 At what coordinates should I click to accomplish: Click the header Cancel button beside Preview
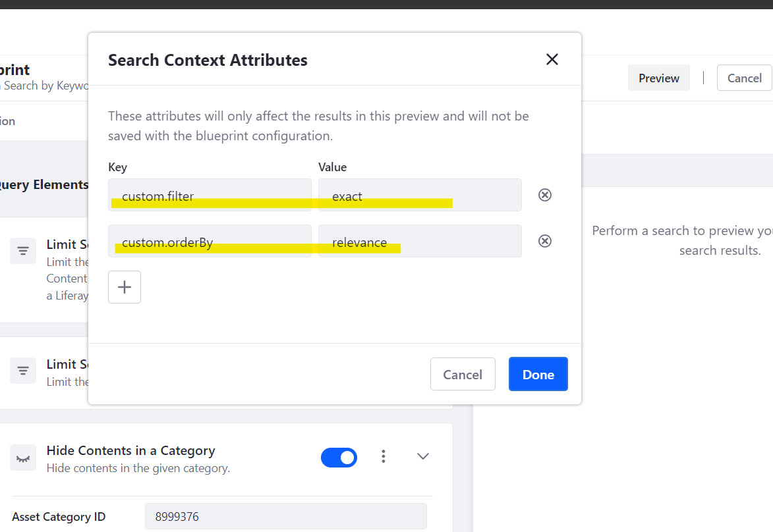point(744,78)
